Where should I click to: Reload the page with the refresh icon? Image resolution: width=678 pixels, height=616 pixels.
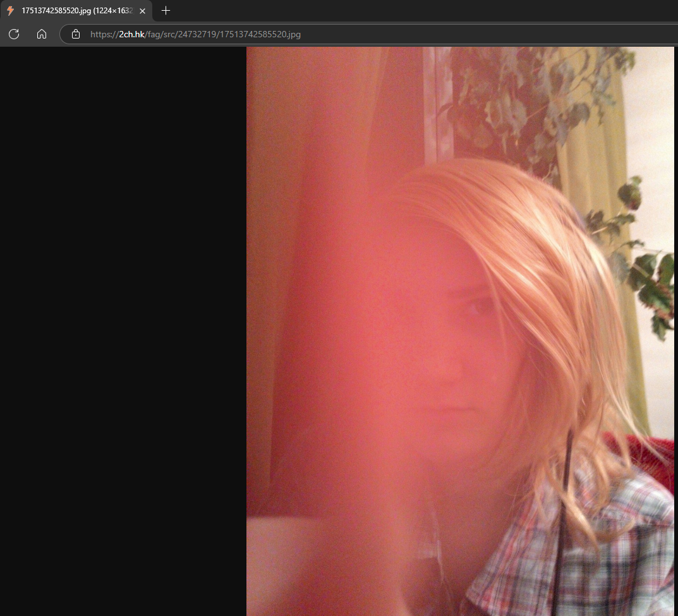(x=14, y=34)
